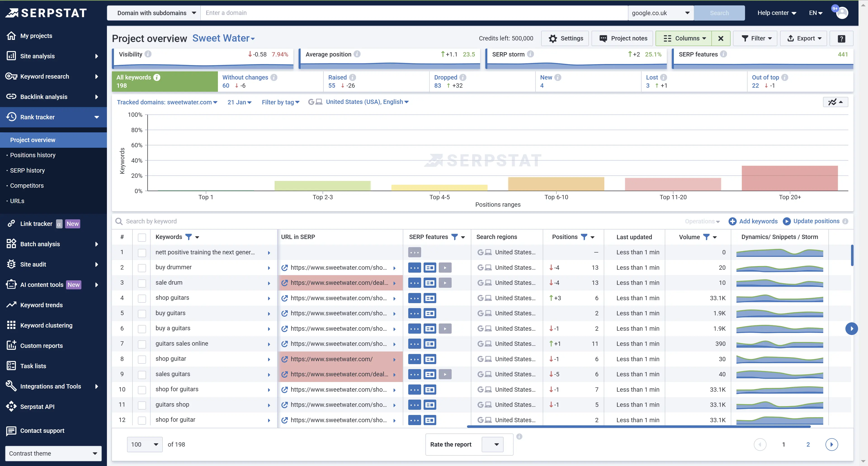Open the Sweet Water project dropdown
The width and height of the screenshot is (868, 466).
pyautogui.click(x=223, y=38)
